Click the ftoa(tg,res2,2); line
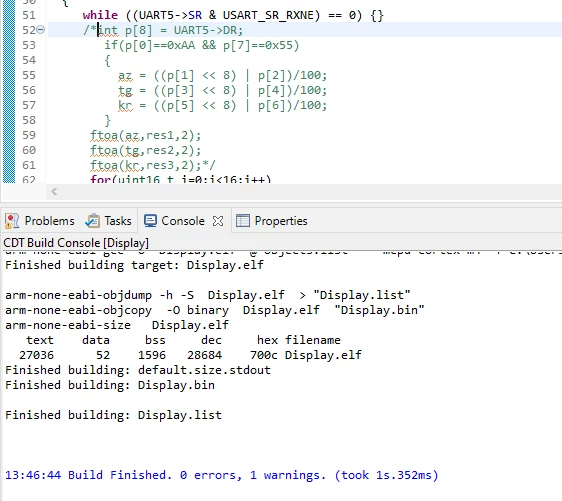562x501 pixels. pos(146,151)
